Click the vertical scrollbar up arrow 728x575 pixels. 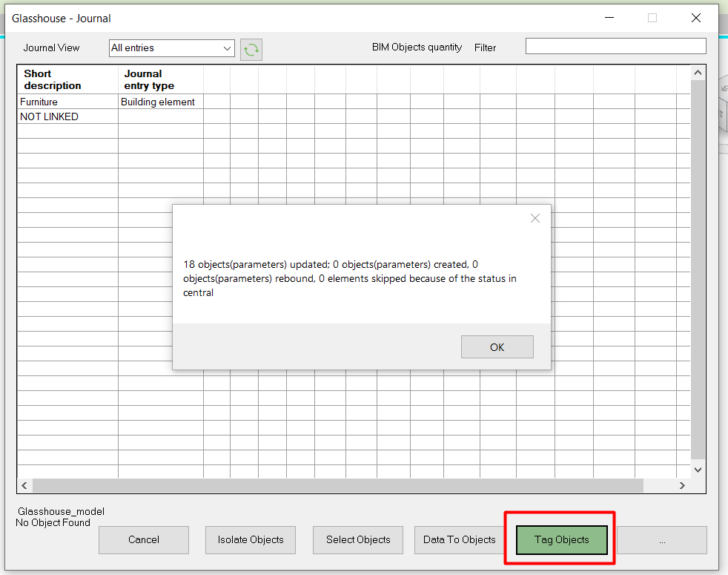tap(698, 73)
